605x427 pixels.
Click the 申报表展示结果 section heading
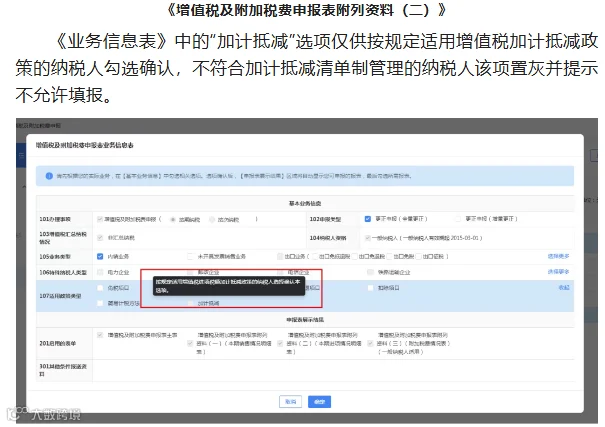tap(305, 320)
